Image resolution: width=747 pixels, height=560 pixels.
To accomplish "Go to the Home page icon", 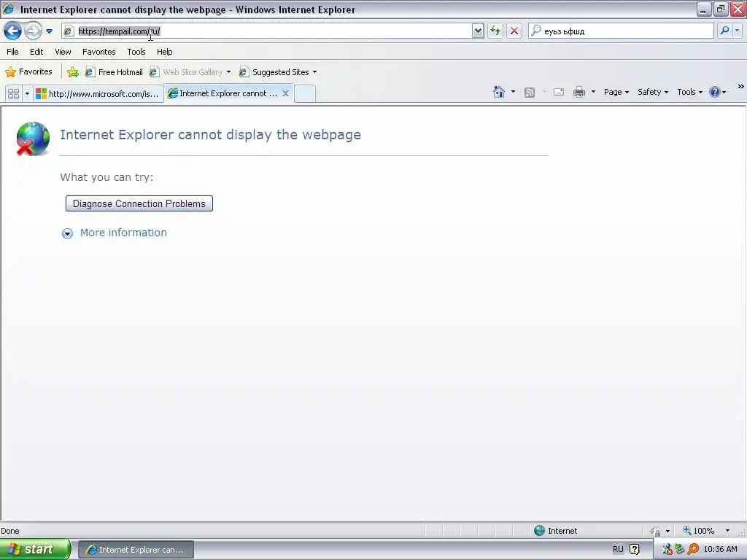I will [x=499, y=92].
